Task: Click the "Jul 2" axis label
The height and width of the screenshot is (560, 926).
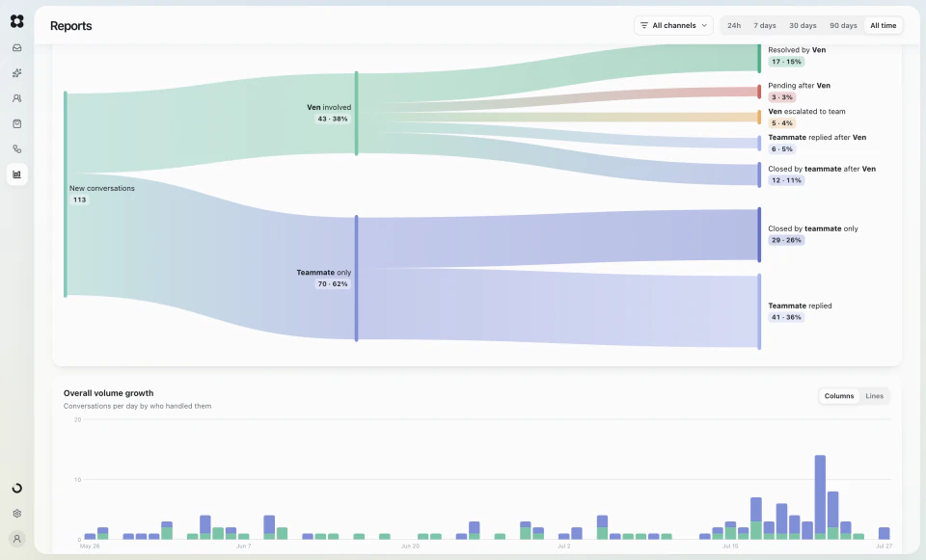Action: point(564,547)
